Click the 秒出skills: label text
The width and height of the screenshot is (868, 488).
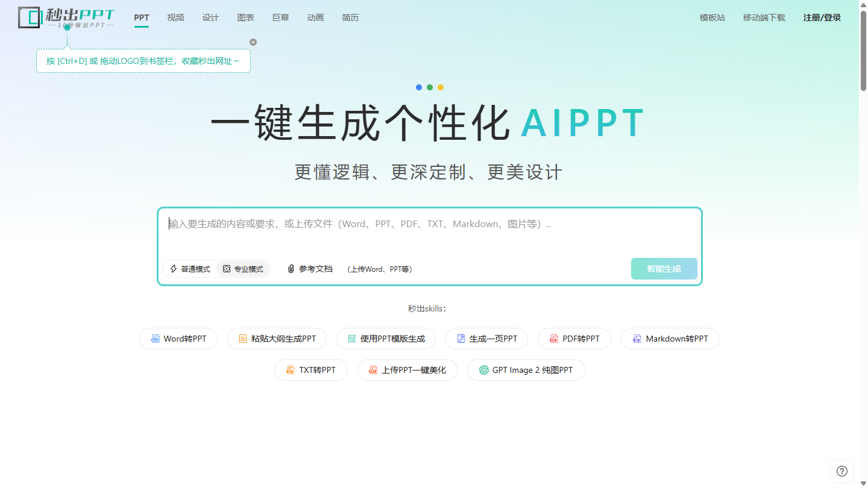tap(427, 308)
